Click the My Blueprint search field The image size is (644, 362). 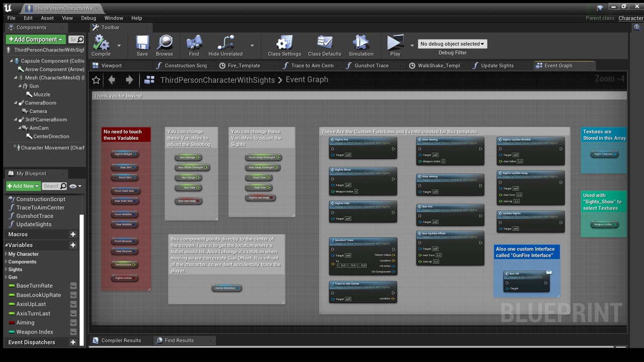pos(51,186)
